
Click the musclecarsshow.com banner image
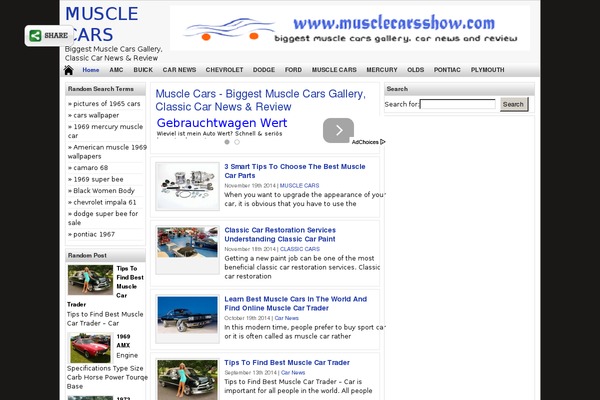350,28
